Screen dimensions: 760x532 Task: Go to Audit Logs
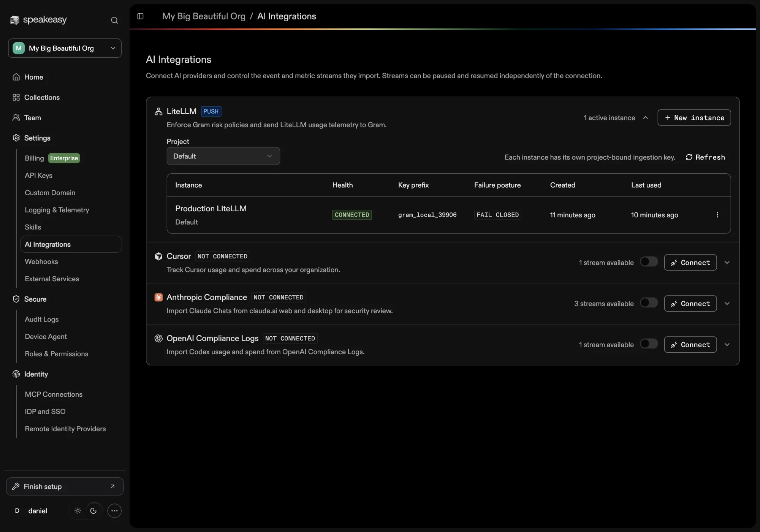click(x=41, y=319)
